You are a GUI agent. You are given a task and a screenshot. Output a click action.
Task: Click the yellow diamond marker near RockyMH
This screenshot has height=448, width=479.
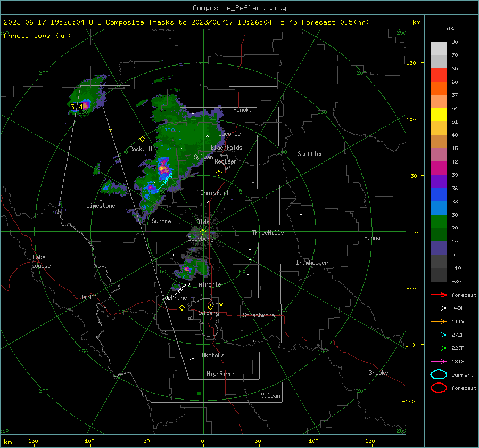click(142, 139)
